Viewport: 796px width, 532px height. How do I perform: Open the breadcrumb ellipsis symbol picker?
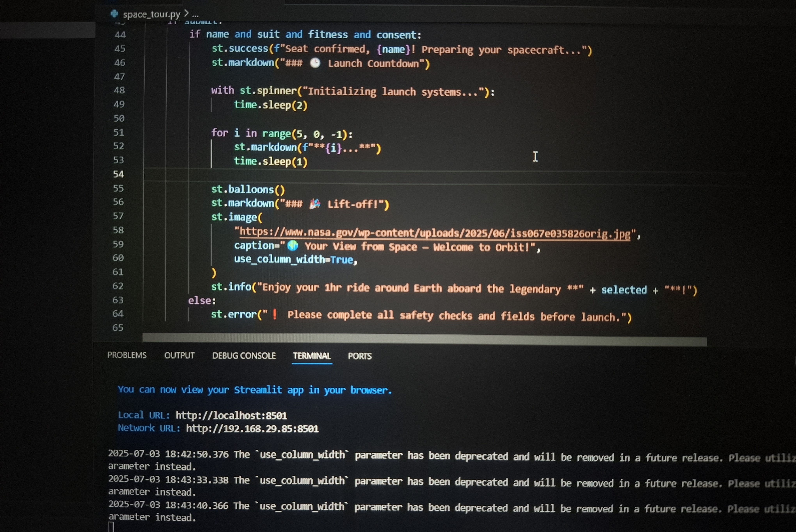point(195,15)
